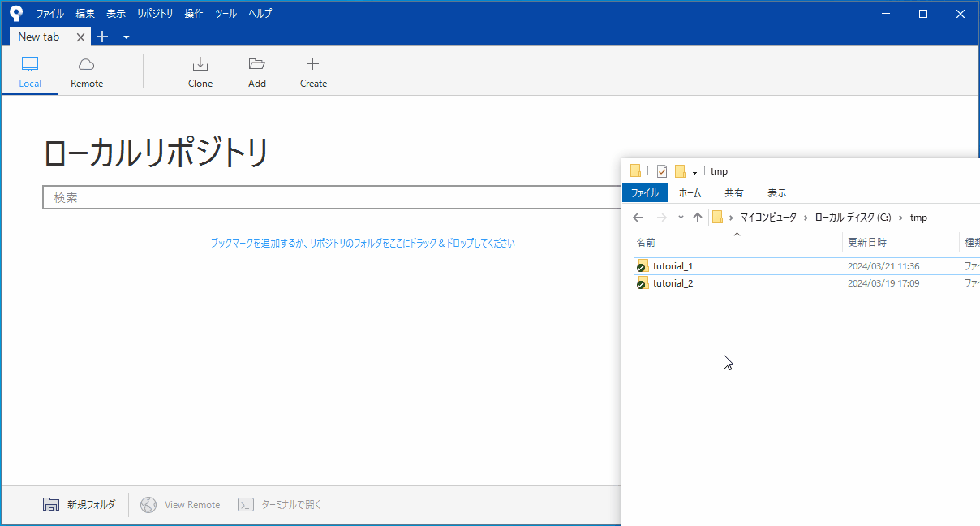Expand the chevron after マイコンピュータ

click(806, 218)
